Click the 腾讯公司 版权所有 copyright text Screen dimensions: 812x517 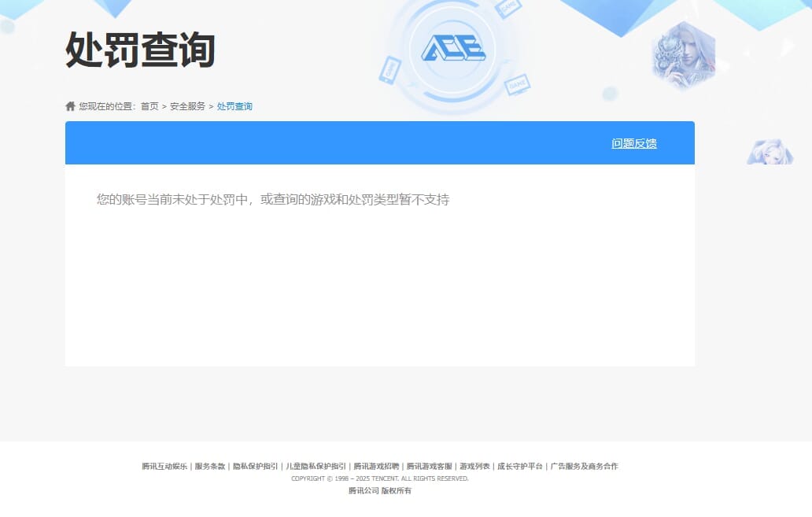coord(379,491)
